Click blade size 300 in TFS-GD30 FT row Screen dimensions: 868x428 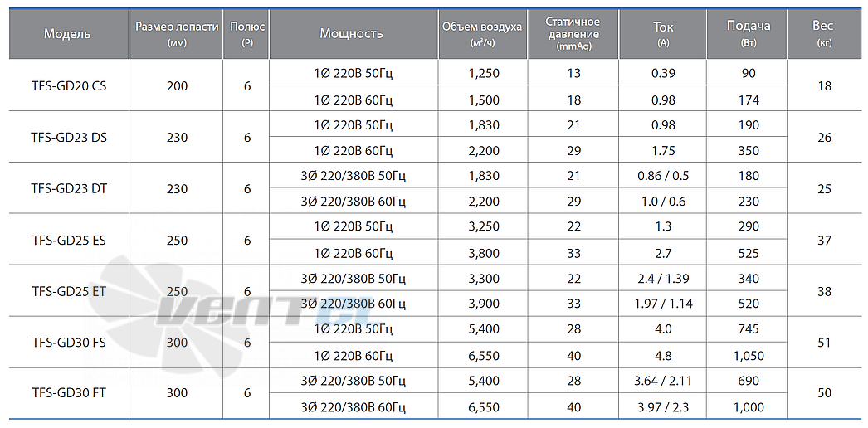coord(177,393)
